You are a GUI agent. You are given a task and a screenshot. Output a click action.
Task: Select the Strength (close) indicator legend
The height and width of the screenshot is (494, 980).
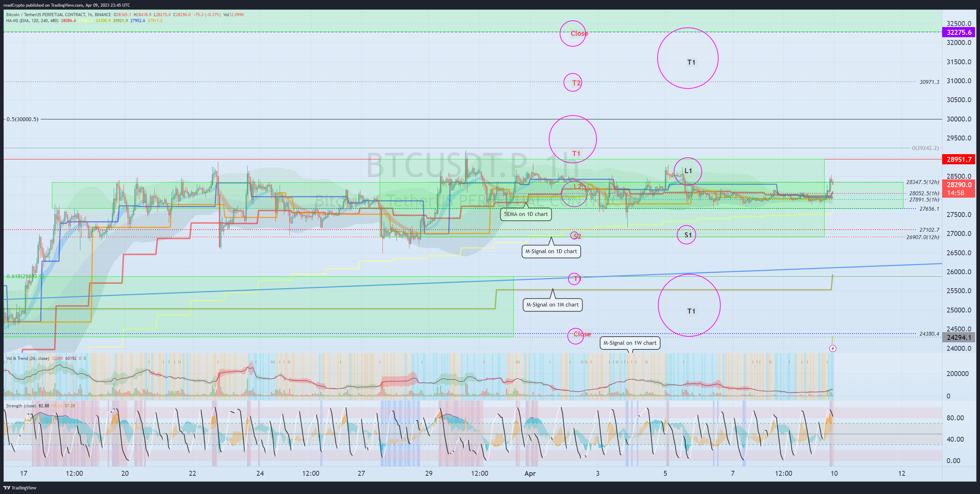tap(21, 406)
